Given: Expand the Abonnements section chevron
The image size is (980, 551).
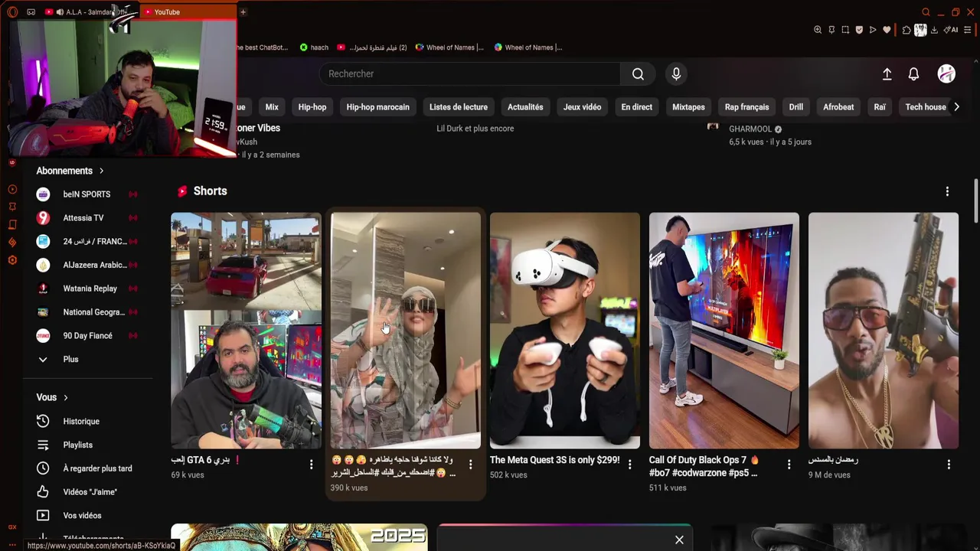Looking at the screenshot, I should pyautogui.click(x=101, y=171).
